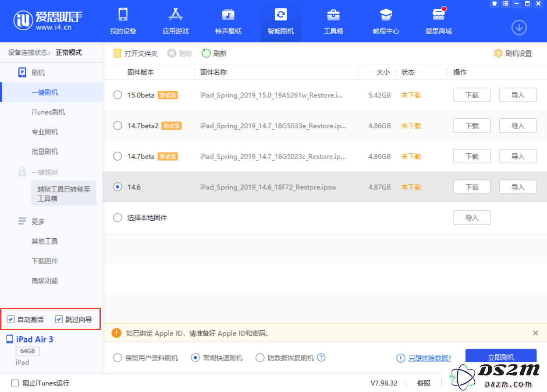
Task: Open 刷机设置 gear settings
Action: point(498,53)
